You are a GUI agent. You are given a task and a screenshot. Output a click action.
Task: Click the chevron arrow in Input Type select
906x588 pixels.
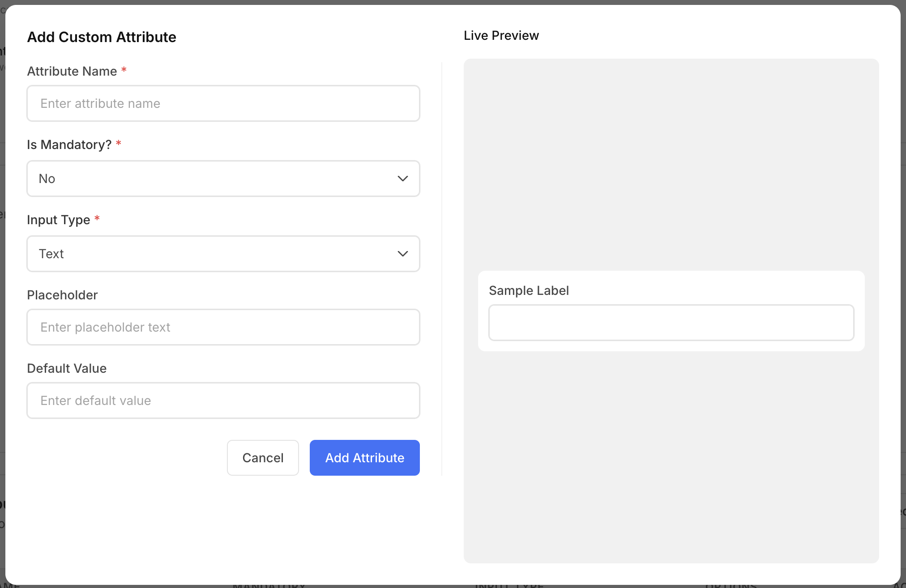coord(402,254)
